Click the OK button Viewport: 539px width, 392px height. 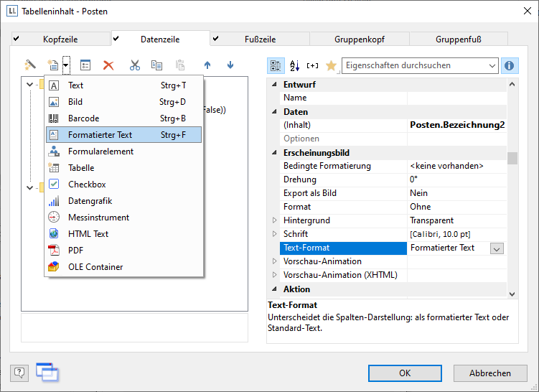point(405,373)
